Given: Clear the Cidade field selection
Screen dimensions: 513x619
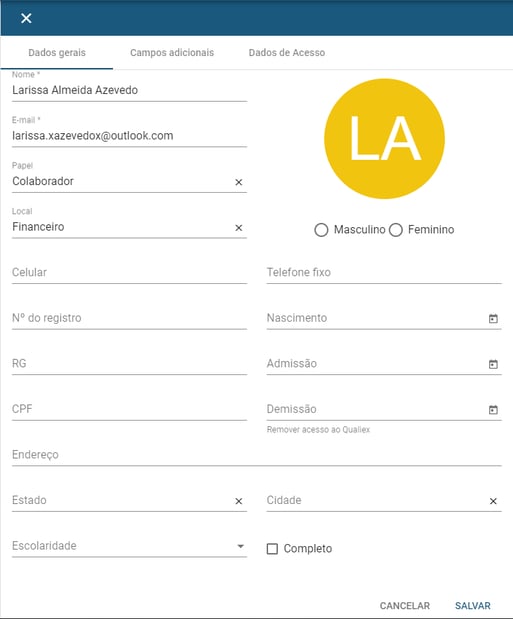Looking at the screenshot, I should click(x=493, y=501).
